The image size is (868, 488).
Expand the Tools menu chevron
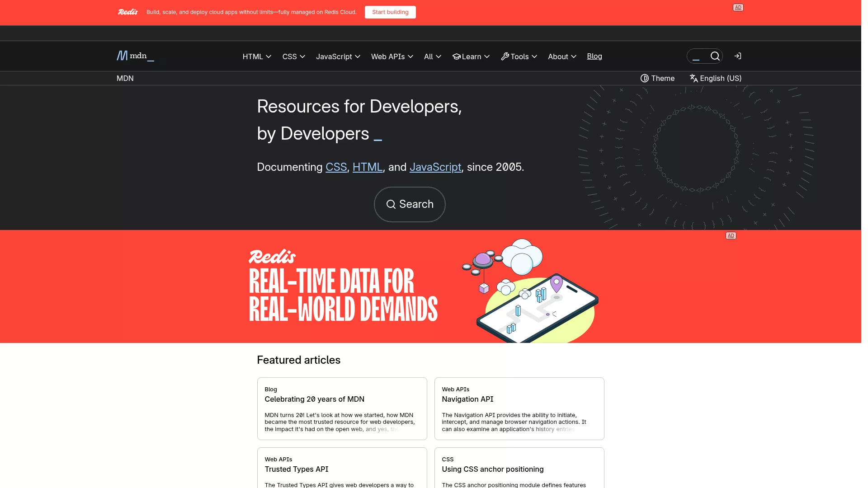[534, 56]
